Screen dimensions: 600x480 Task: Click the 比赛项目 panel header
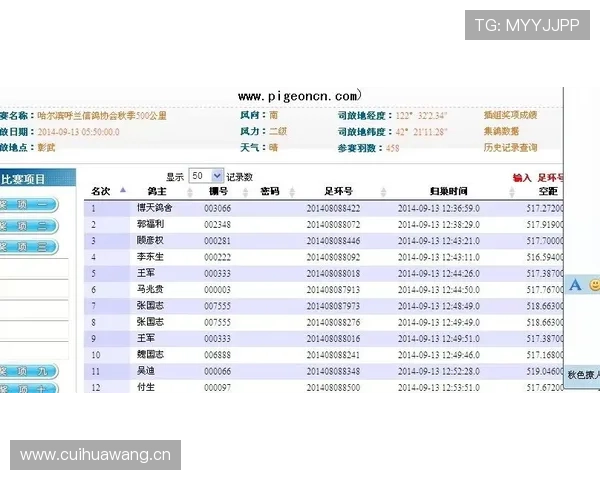[x=38, y=179]
